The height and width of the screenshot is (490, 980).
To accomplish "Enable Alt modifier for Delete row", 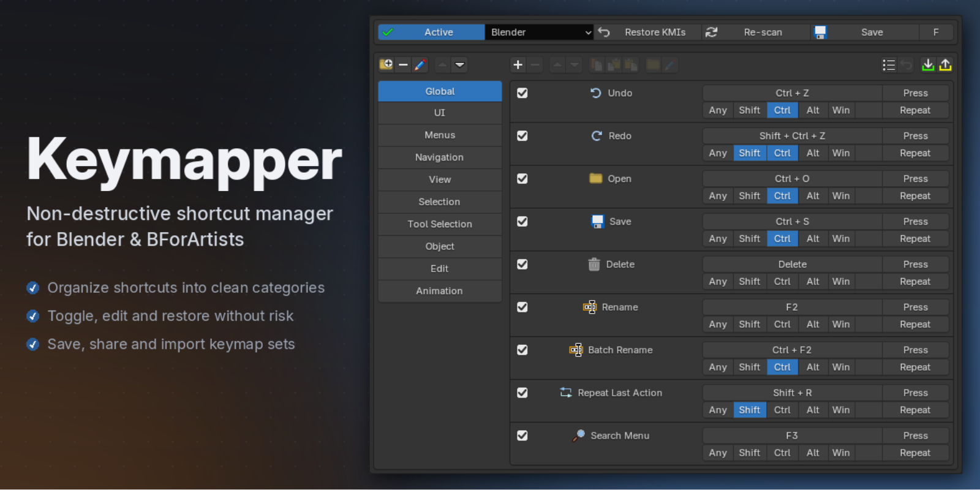I will tap(813, 282).
